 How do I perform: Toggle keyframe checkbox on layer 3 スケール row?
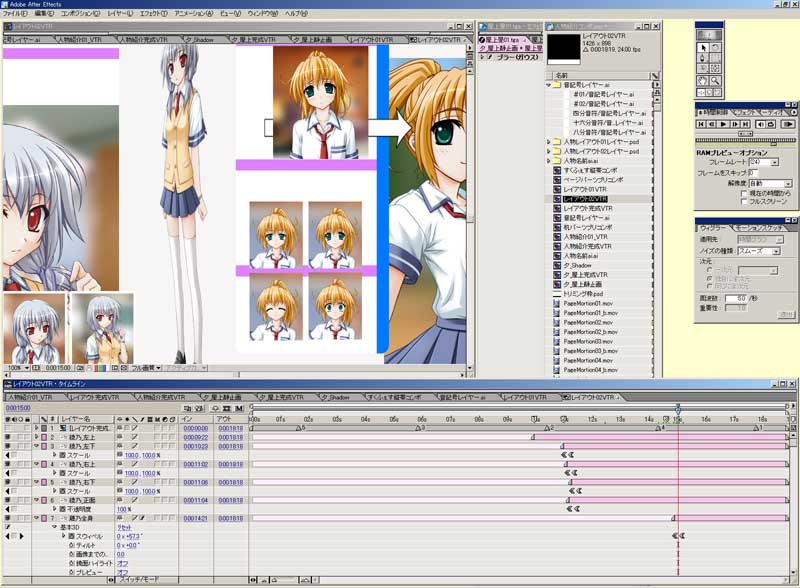14,455
